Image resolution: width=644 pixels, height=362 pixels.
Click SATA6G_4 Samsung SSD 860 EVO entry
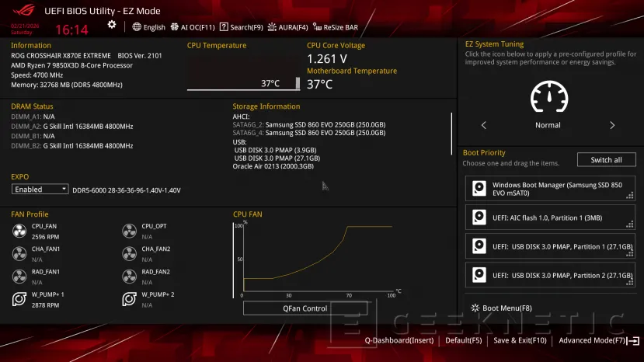tap(309, 133)
